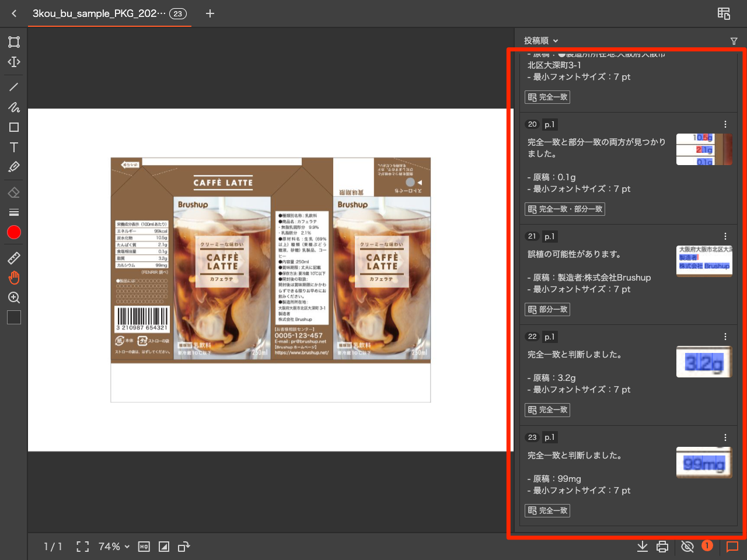Toggle high quality HQ rendering
The image size is (747, 560).
(x=144, y=547)
